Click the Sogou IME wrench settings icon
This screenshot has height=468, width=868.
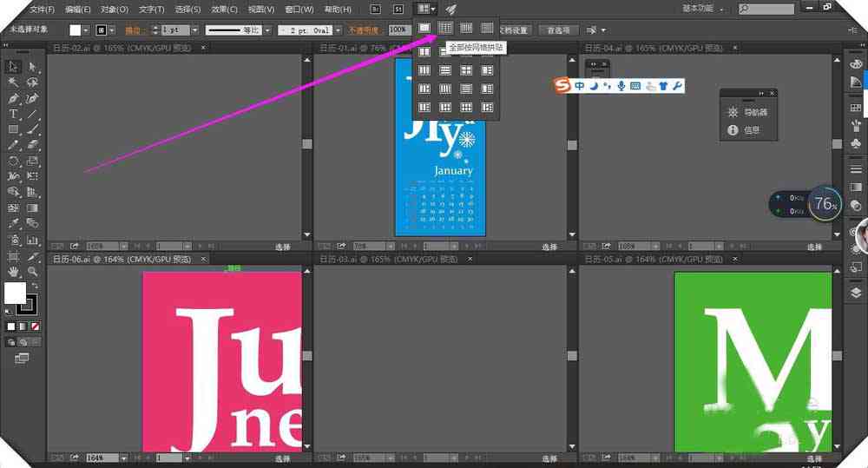(x=677, y=86)
